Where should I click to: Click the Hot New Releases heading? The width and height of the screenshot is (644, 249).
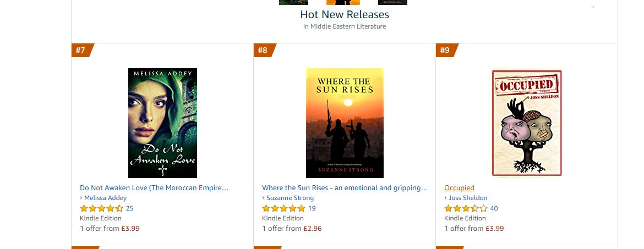[x=345, y=15]
